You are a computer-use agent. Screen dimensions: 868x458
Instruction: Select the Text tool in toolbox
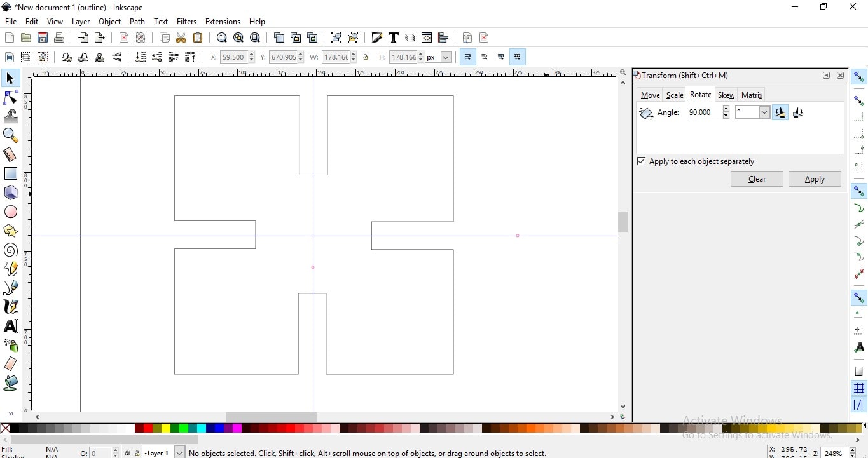10,326
